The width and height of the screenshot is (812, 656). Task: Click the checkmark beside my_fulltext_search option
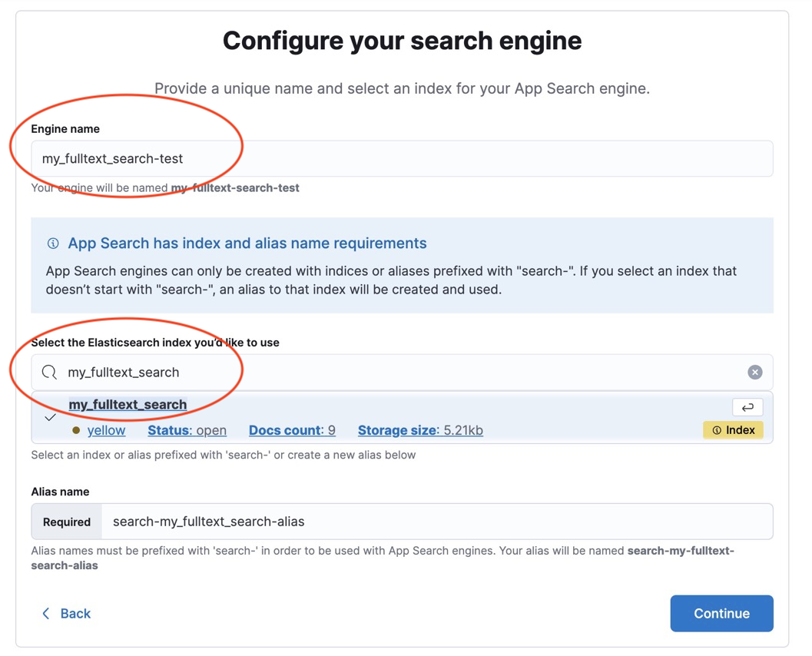(x=51, y=417)
